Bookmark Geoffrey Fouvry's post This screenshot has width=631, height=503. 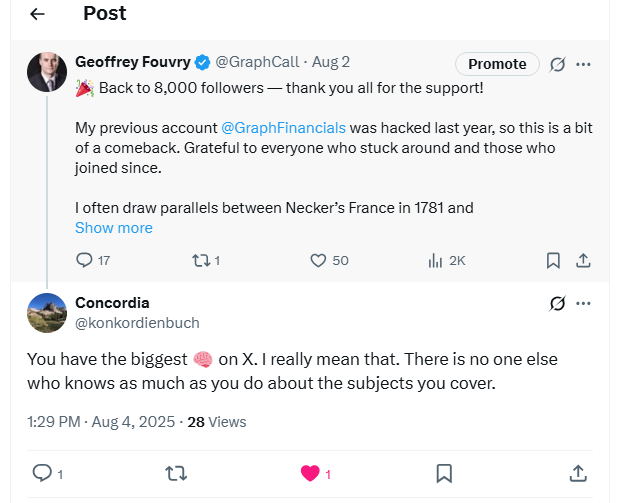coord(553,260)
